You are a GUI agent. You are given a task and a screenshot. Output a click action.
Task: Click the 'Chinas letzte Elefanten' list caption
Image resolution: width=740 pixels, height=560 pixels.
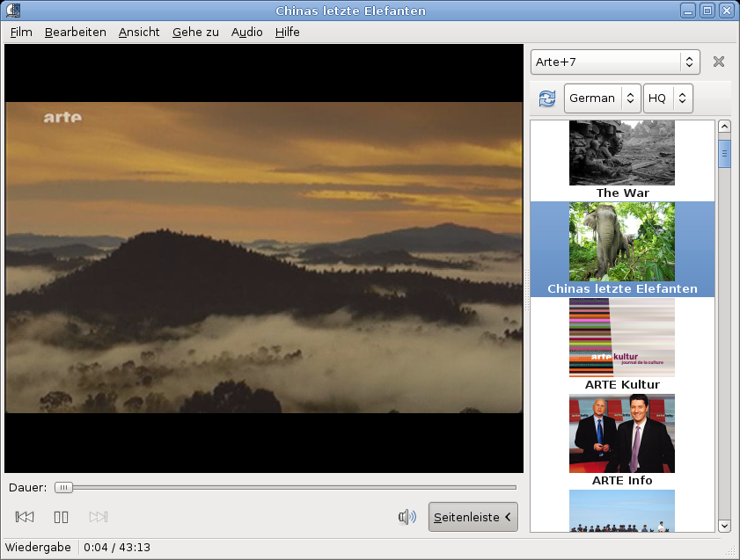pyautogui.click(x=622, y=289)
